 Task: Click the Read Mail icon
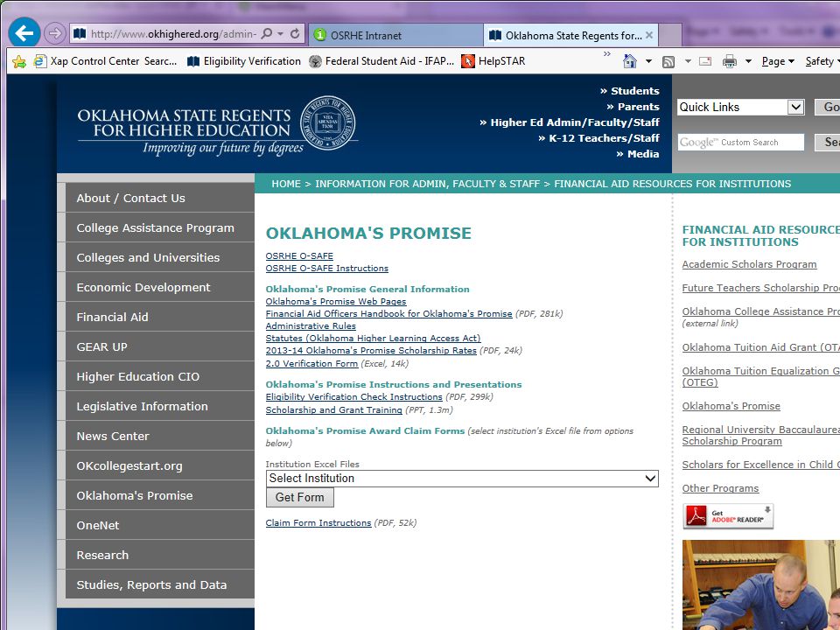coord(705,61)
